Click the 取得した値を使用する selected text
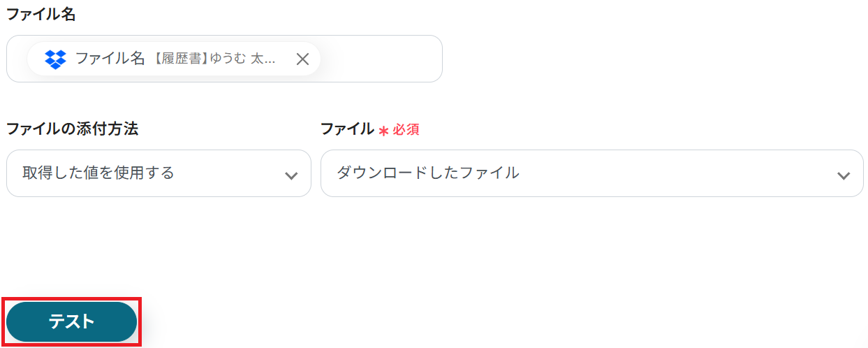This screenshot has height=348, width=868. point(98,173)
